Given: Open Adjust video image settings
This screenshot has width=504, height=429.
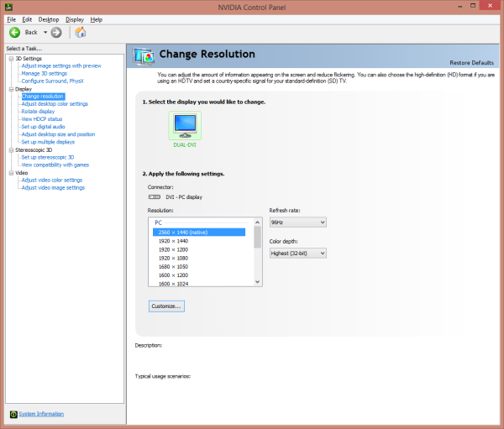Looking at the screenshot, I should [53, 188].
